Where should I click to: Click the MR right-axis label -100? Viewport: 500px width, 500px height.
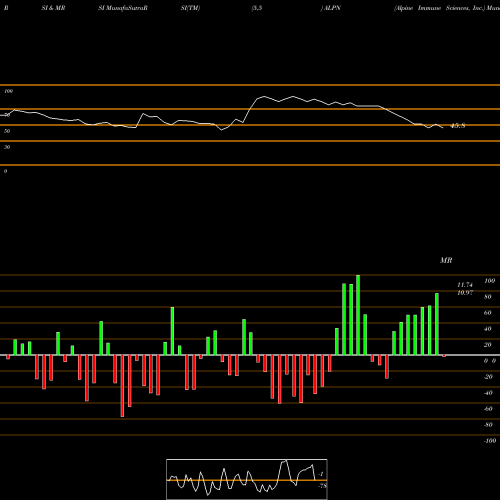click(x=490, y=441)
